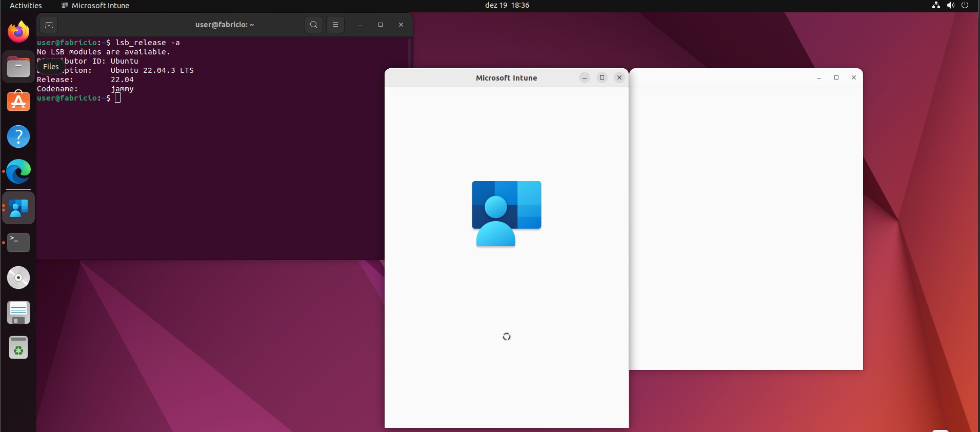
Task: Open the Help icon in the dock
Action: pos(18,136)
